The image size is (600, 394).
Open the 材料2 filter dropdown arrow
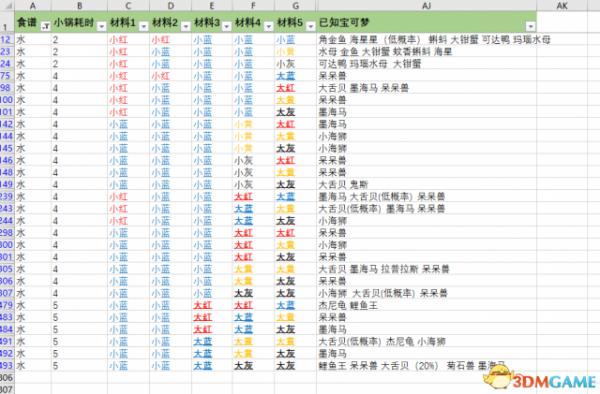pos(186,26)
